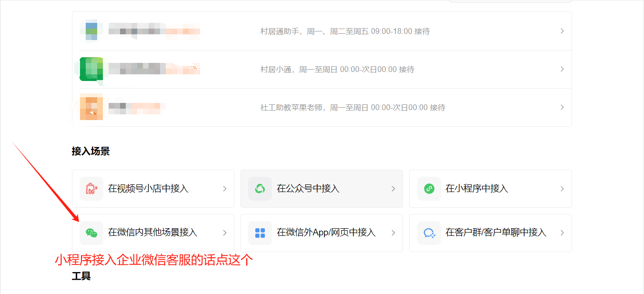Select the orange avatar in the 社工助教苹果老师 row

(x=91, y=107)
